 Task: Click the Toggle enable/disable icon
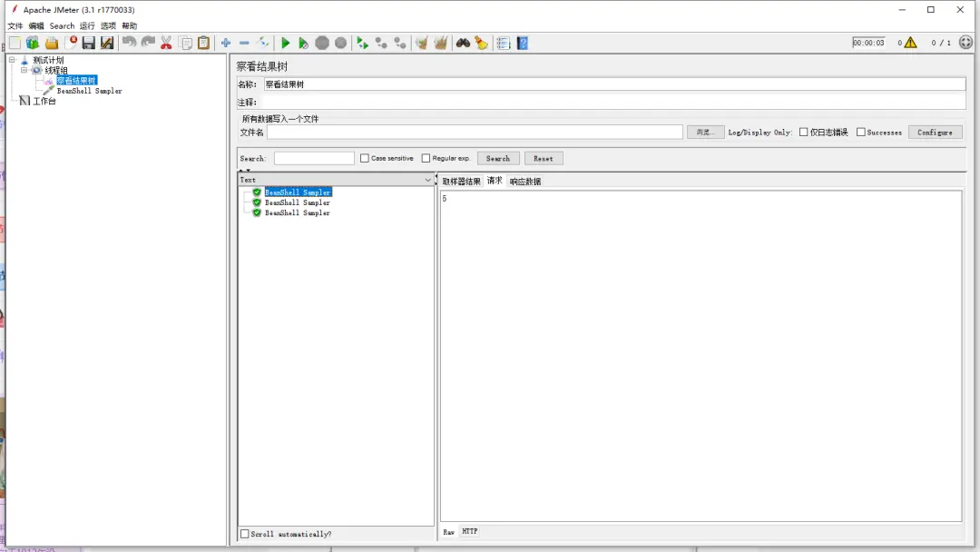point(263,43)
